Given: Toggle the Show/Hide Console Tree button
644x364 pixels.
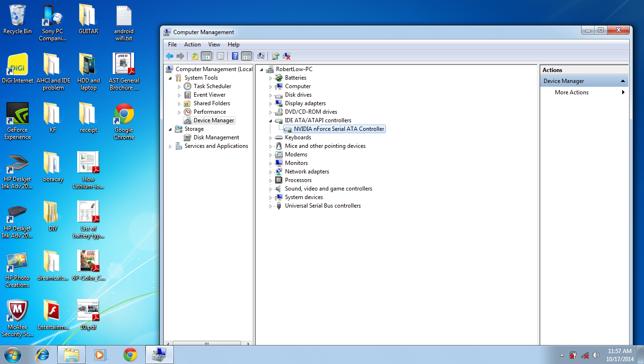Looking at the screenshot, I should [206, 56].
